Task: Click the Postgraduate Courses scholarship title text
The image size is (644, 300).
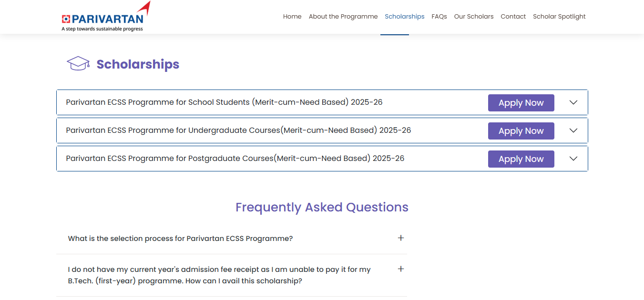Action: (x=235, y=158)
